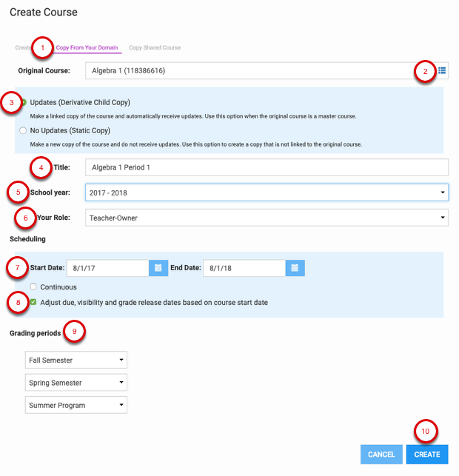The height and width of the screenshot is (476, 459).
Task: Switch to Copy Shared Course tab
Action: [x=155, y=48]
